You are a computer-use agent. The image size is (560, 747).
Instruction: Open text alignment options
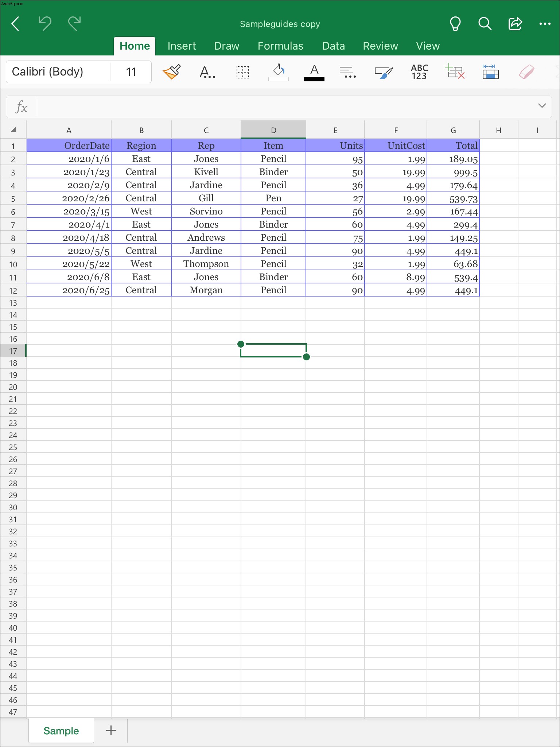pos(347,72)
